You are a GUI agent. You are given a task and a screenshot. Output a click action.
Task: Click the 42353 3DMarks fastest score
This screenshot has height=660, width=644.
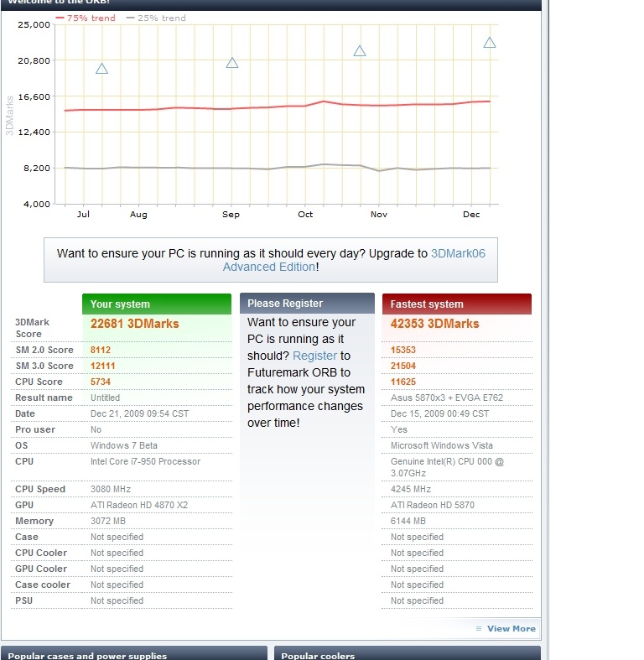click(435, 324)
